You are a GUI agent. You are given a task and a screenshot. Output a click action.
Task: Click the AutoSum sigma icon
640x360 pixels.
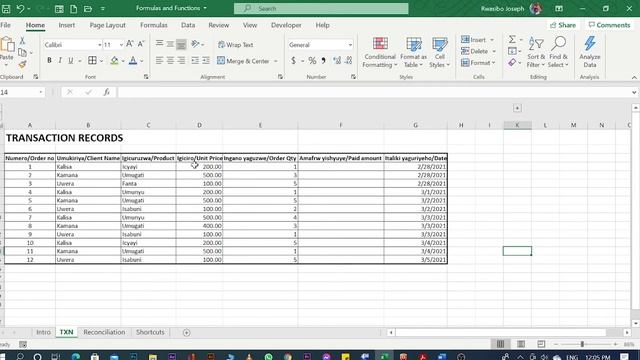click(512, 40)
